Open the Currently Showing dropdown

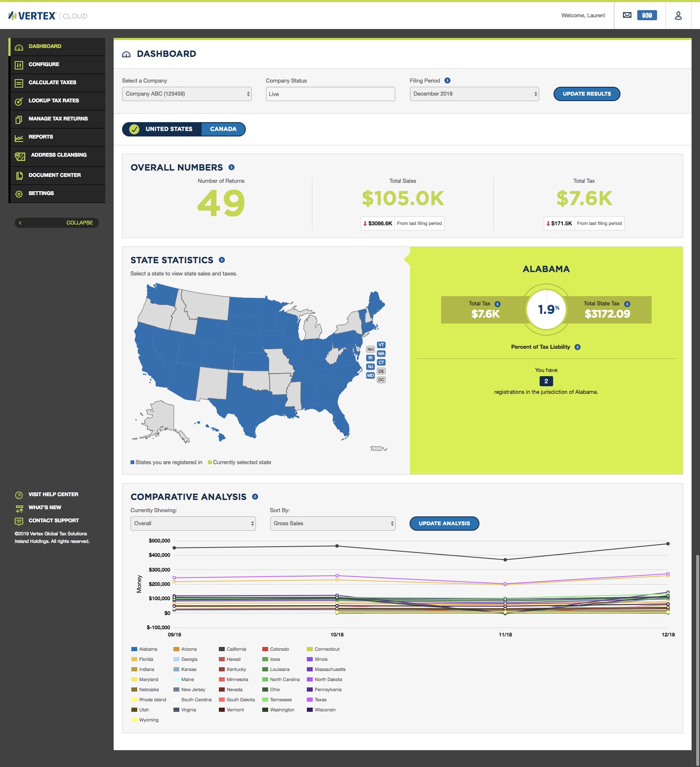(193, 524)
